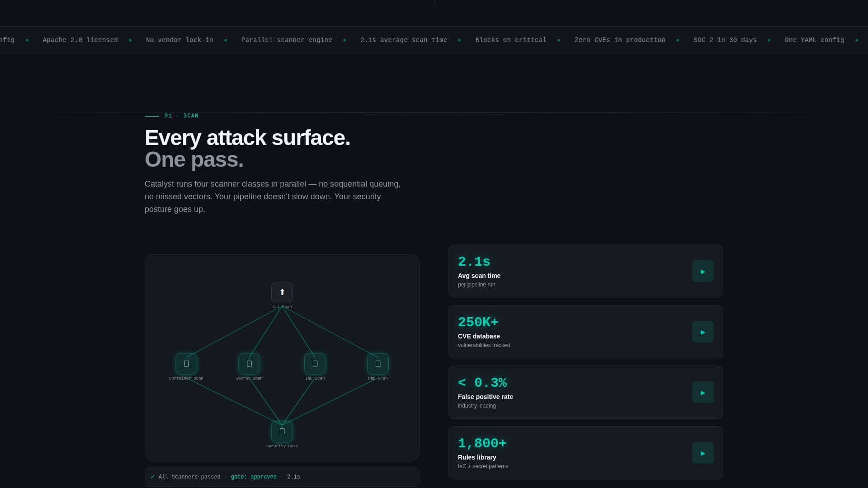Play the Rules library card

pos(703,453)
